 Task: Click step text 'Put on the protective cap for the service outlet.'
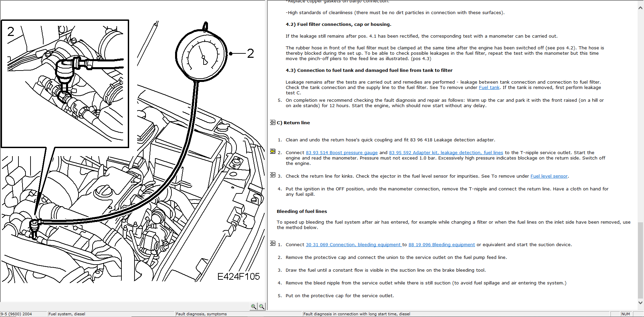340,296
